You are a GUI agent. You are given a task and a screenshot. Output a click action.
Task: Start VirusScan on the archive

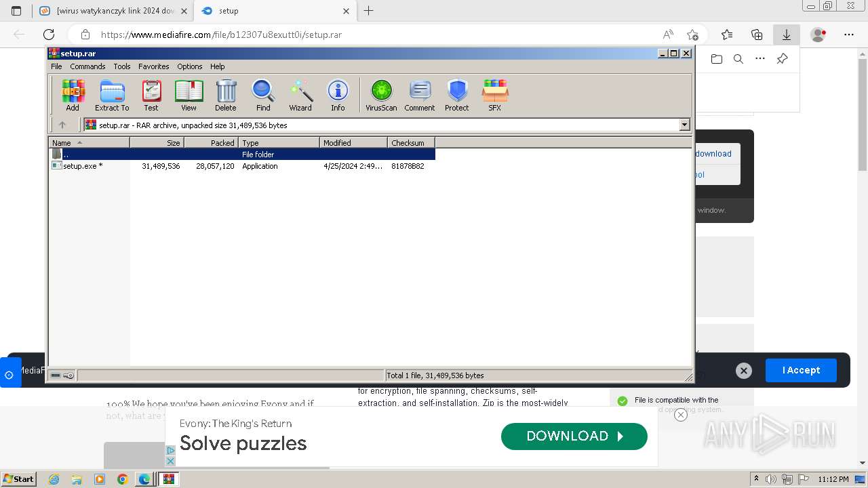(x=381, y=95)
